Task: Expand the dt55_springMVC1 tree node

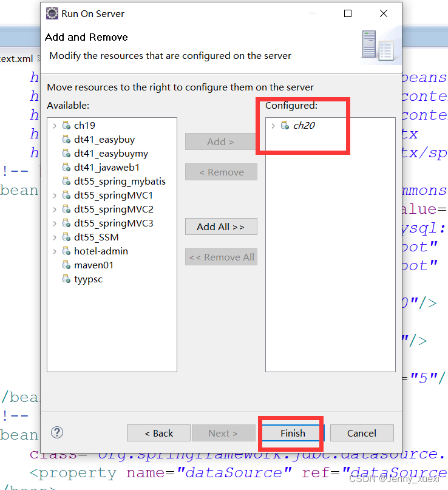Action: [55, 196]
